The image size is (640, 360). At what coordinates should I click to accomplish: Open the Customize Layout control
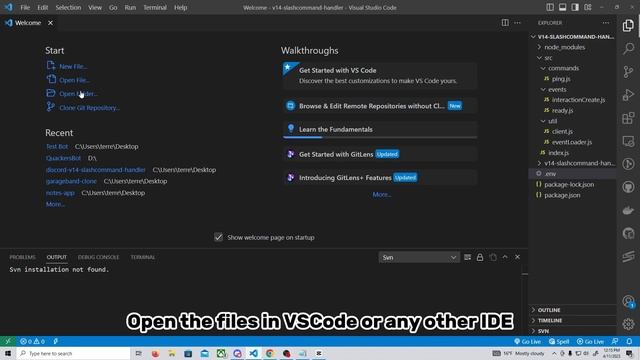588,7
